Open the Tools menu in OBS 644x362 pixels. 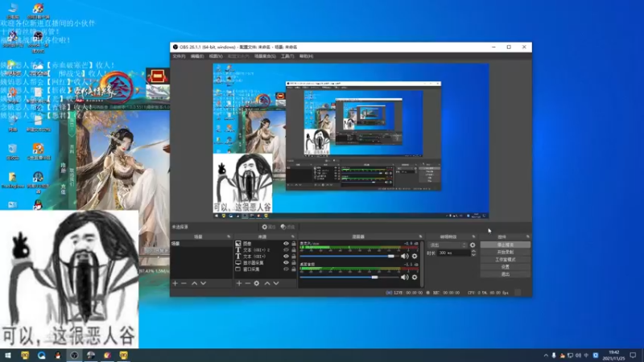[x=287, y=56]
